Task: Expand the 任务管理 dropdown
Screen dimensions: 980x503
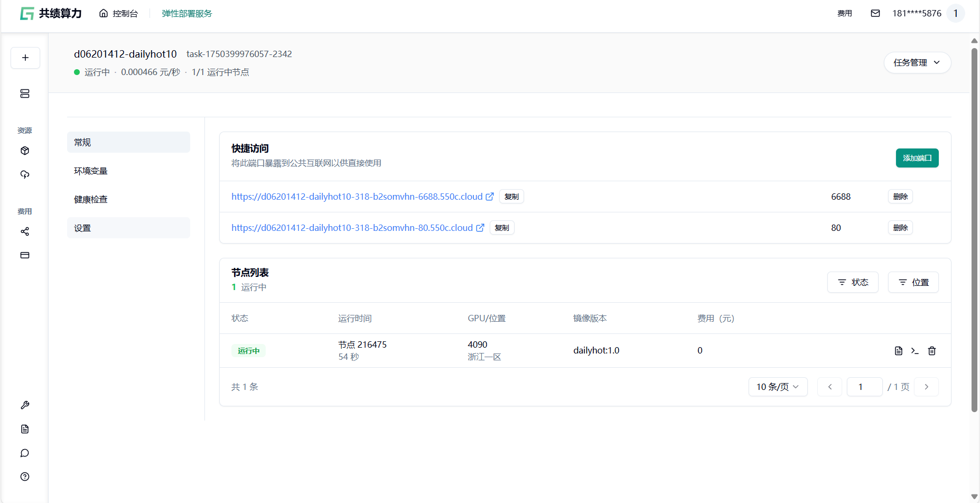Action: tap(917, 62)
